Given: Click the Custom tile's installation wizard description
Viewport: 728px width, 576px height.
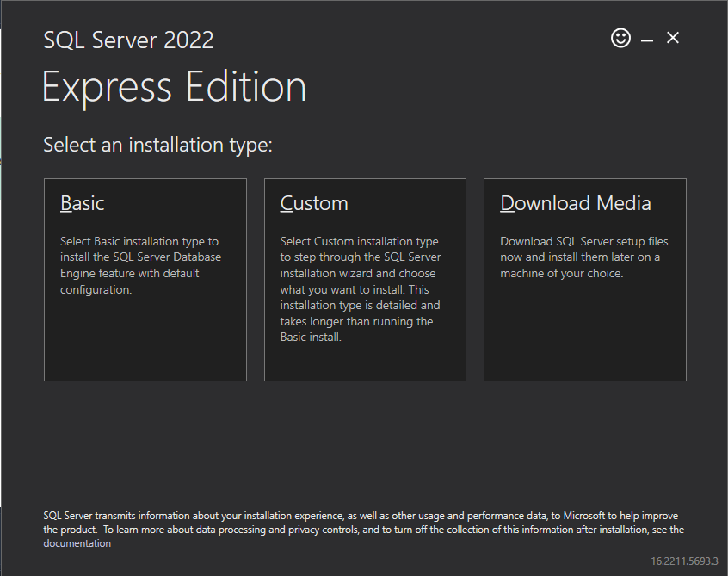Looking at the screenshot, I should coord(360,289).
